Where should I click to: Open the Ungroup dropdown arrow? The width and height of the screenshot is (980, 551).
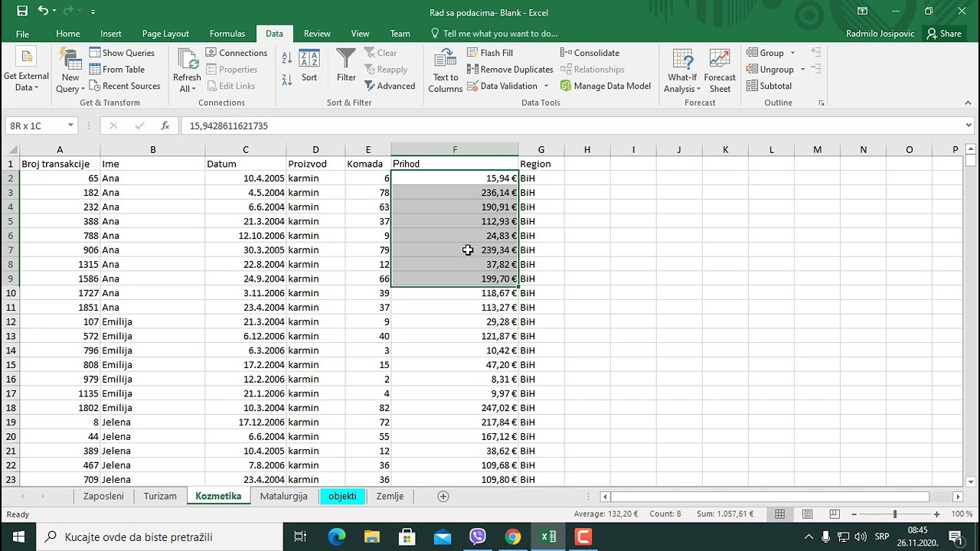[x=802, y=70]
